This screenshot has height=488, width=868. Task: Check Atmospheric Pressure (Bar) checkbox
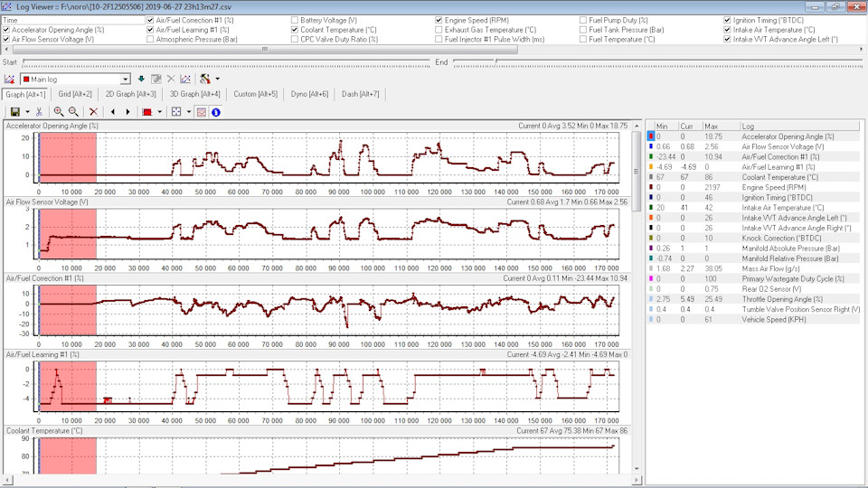click(x=150, y=39)
